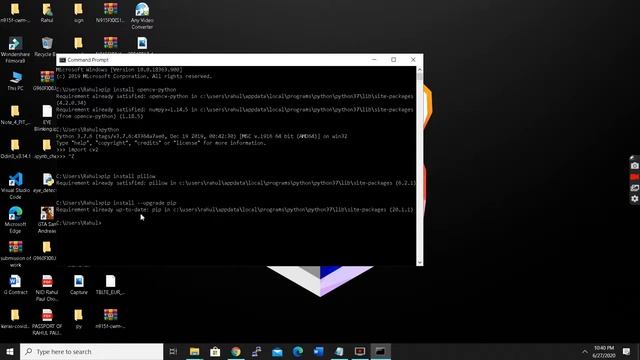This screenshot has height=360, width=640.
Task: Click the recorder camera screenshot icon
Action: click(x=634, y=166)
